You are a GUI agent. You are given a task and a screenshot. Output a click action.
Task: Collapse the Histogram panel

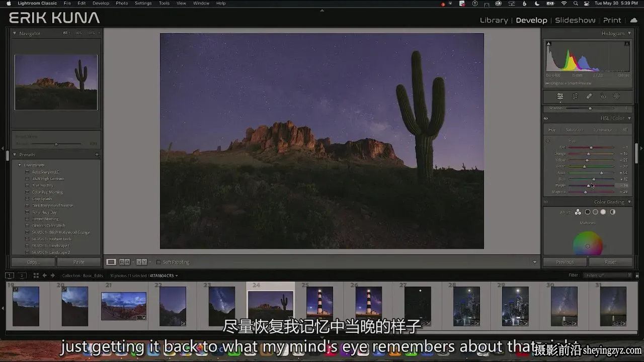[629, 33]
